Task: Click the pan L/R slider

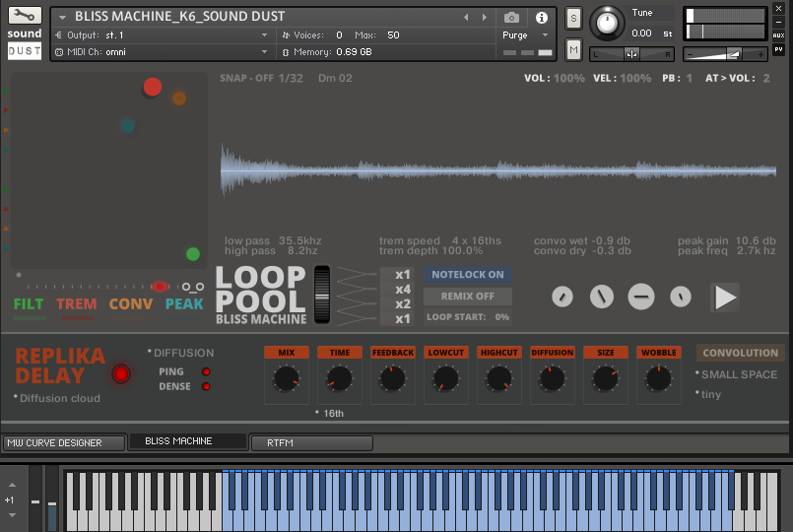Action: pyautogui.click(x=631, y=54)
